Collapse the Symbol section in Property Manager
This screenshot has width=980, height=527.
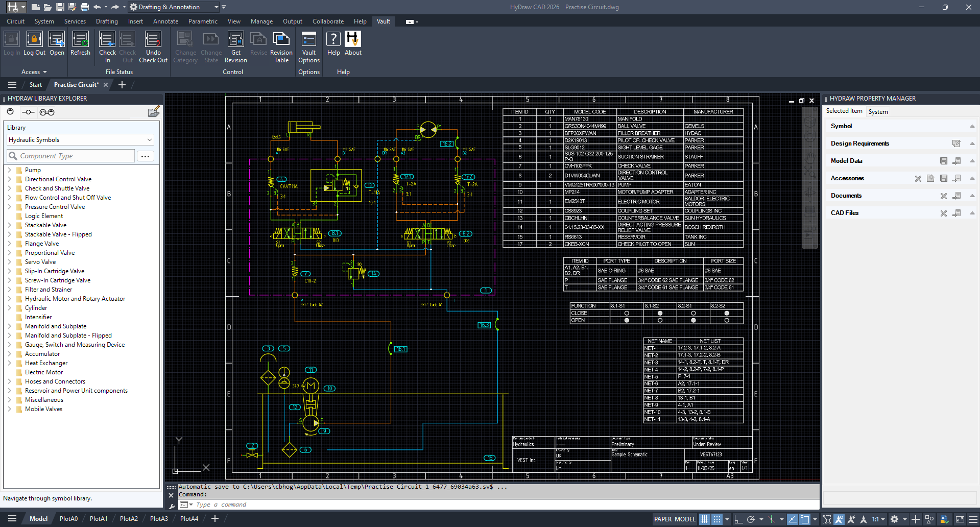(971, 126)
